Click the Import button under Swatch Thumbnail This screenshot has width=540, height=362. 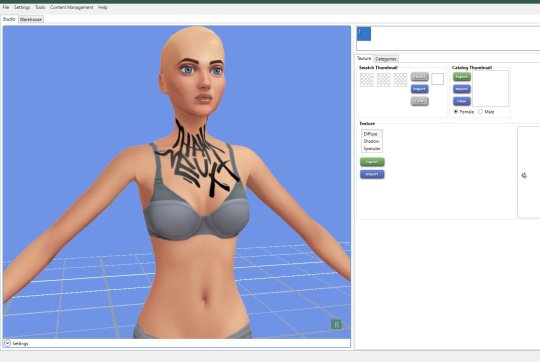point(419,89)
